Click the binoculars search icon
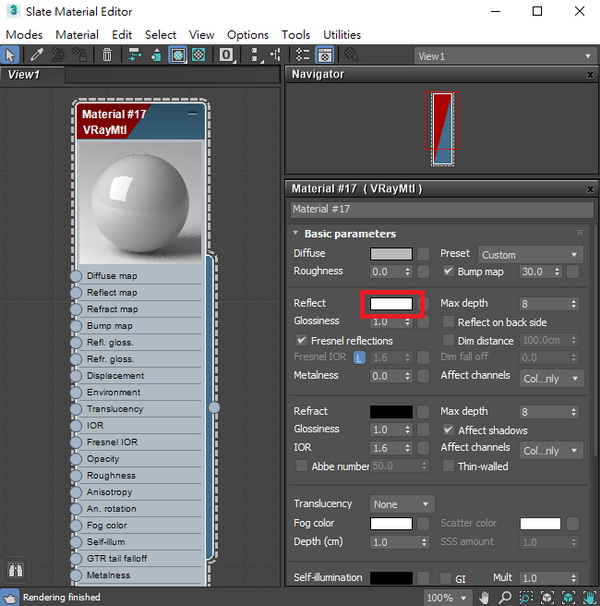 15,570
